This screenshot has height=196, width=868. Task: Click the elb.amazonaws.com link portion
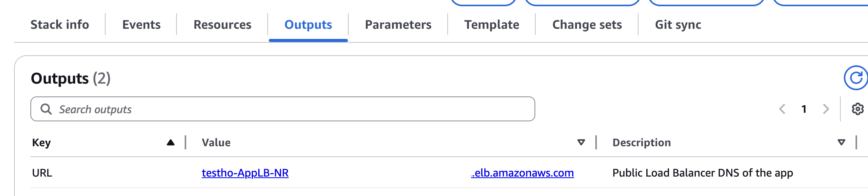click(522, 173)
